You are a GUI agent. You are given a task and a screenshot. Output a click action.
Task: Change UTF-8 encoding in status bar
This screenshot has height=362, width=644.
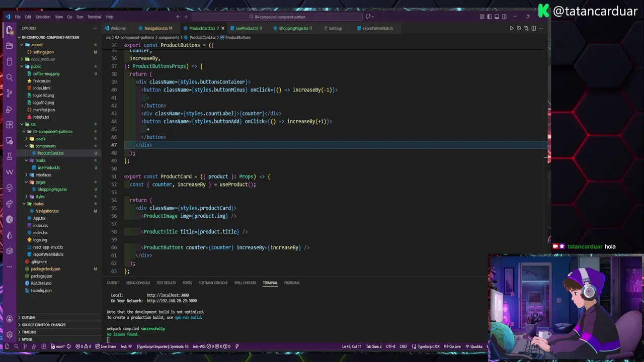click(x=390, y=346)
